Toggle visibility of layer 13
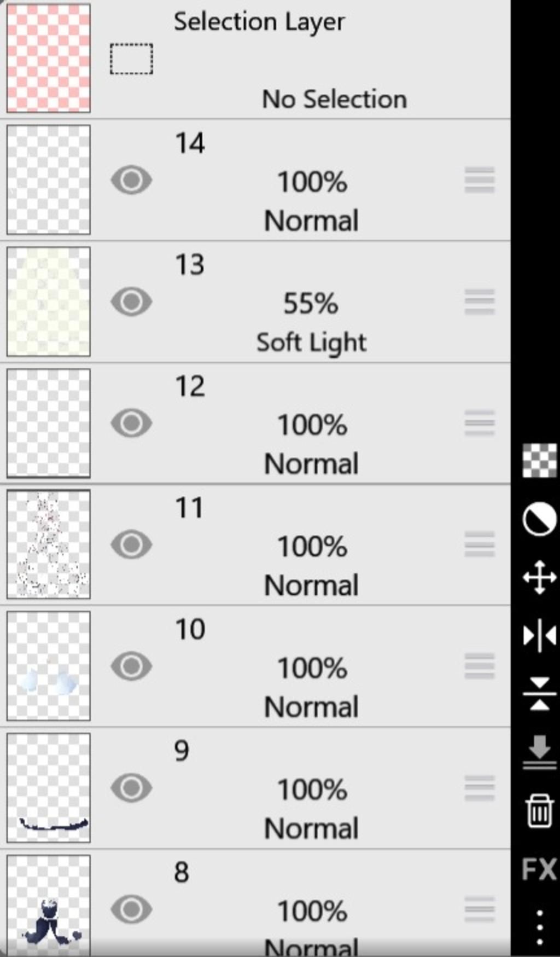Image resolution: width=560 pixels, height=957 pixels. click(x=131, y=301)
